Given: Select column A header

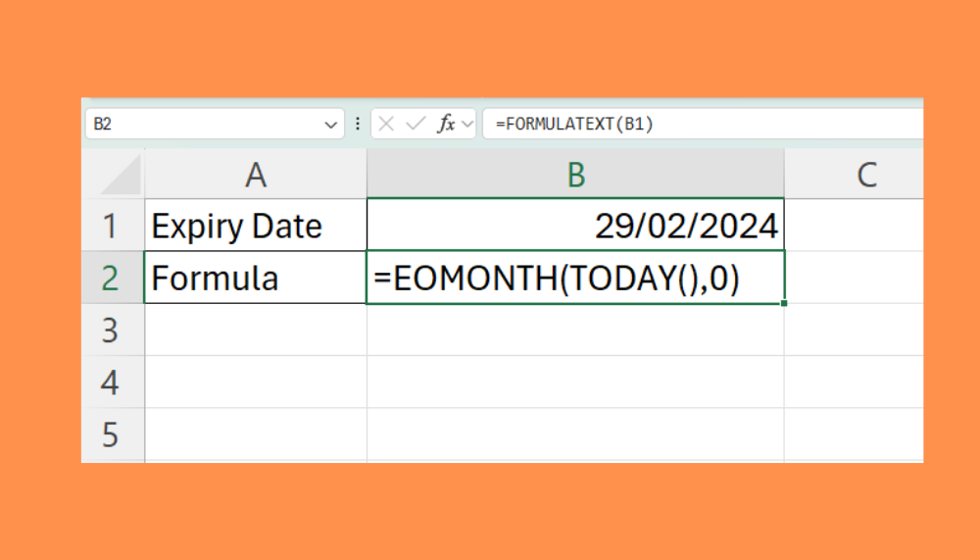Looking at the screenshot, I should pyautogui.click(x=256, y=176).
